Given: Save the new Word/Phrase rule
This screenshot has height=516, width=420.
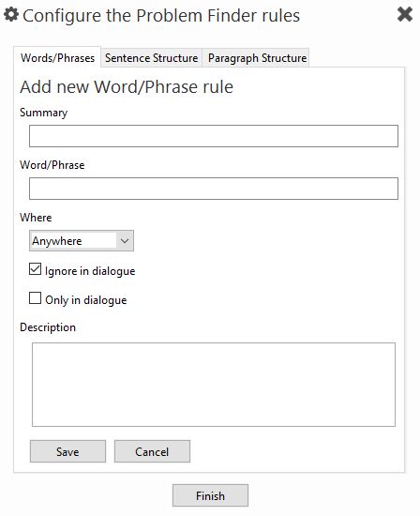Looking at the screenshot, I should click(x=67, y=451).
